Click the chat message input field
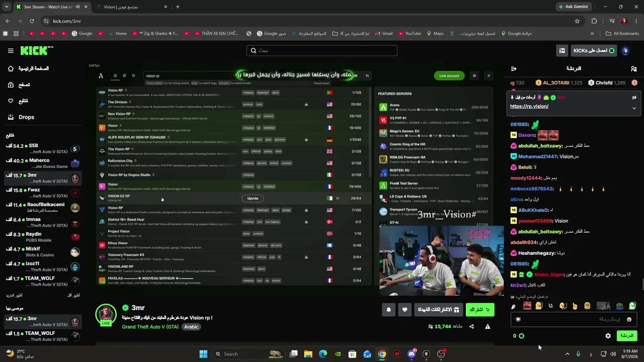 (574, 319)
